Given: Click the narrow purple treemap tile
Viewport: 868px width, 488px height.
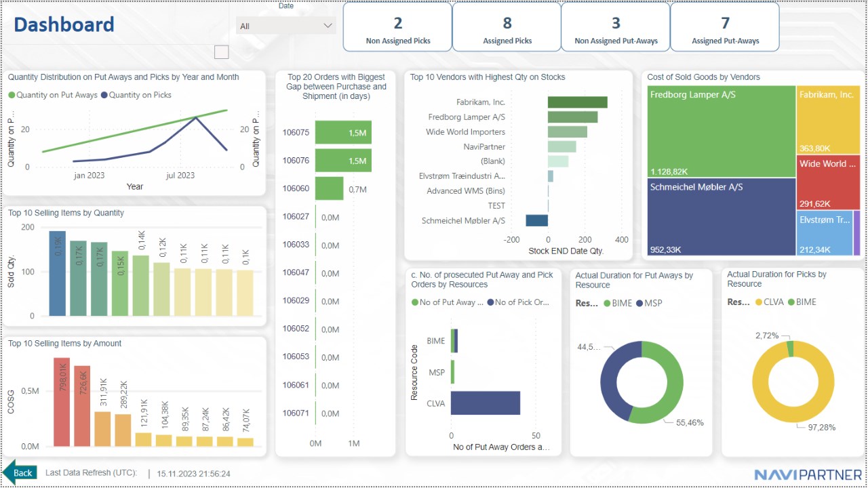Looking at the screenshot, I should (x=857, y=232).
